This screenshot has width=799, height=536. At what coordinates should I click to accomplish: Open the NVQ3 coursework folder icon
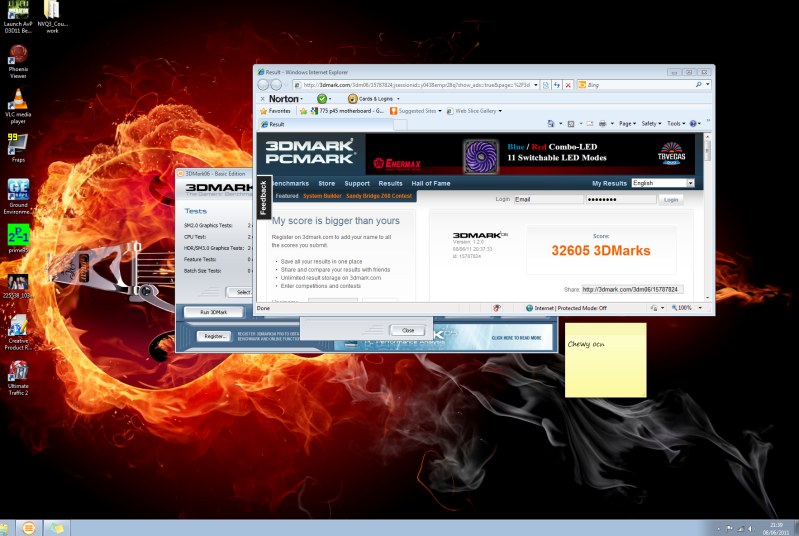(52, 16)
